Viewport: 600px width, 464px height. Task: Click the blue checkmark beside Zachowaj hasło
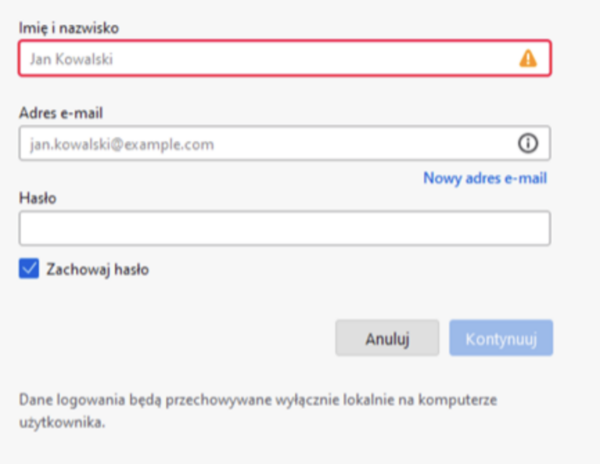pyautogui.click(x=28, y=268)
